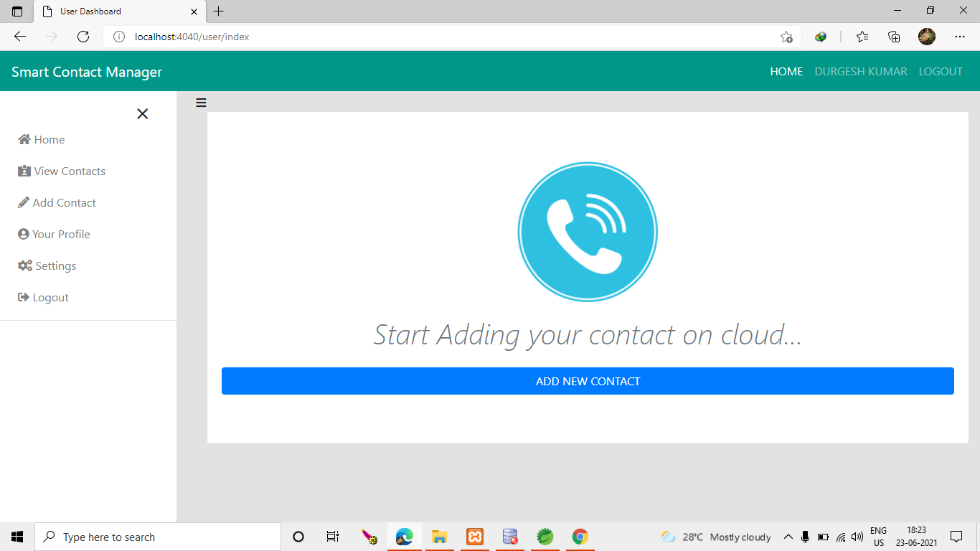Viewport: 980px width, 551px height.
Task: Click the teal phone illustration
Action: tap(588, 232)
